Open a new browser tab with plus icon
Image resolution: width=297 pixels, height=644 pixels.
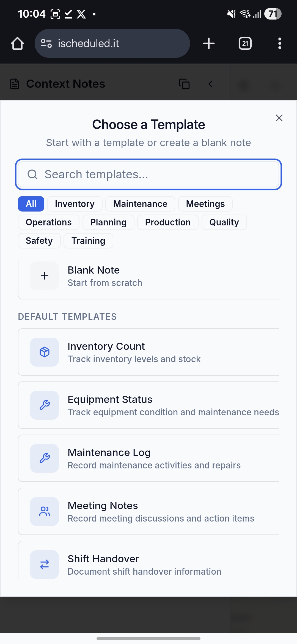[x=209, y=43]
